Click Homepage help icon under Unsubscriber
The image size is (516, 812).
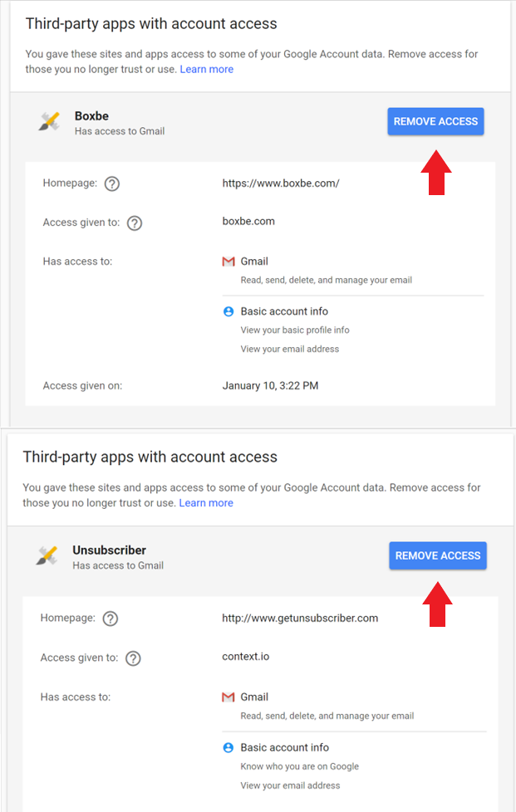111,619
